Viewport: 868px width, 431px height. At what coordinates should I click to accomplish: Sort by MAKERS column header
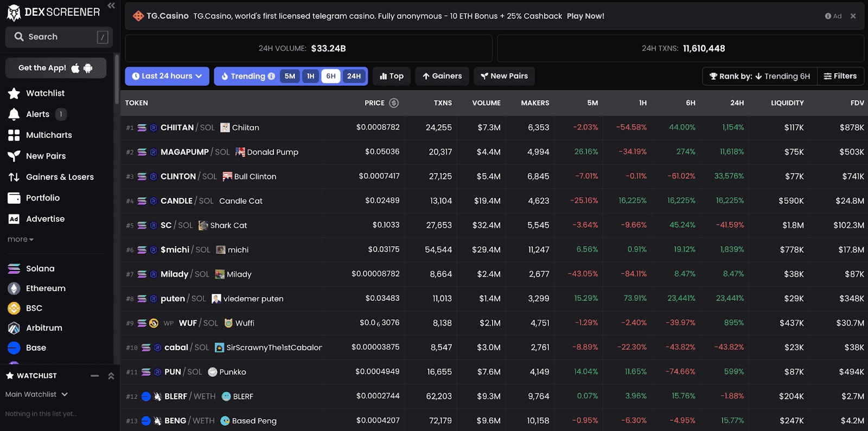tap(535, 103)
